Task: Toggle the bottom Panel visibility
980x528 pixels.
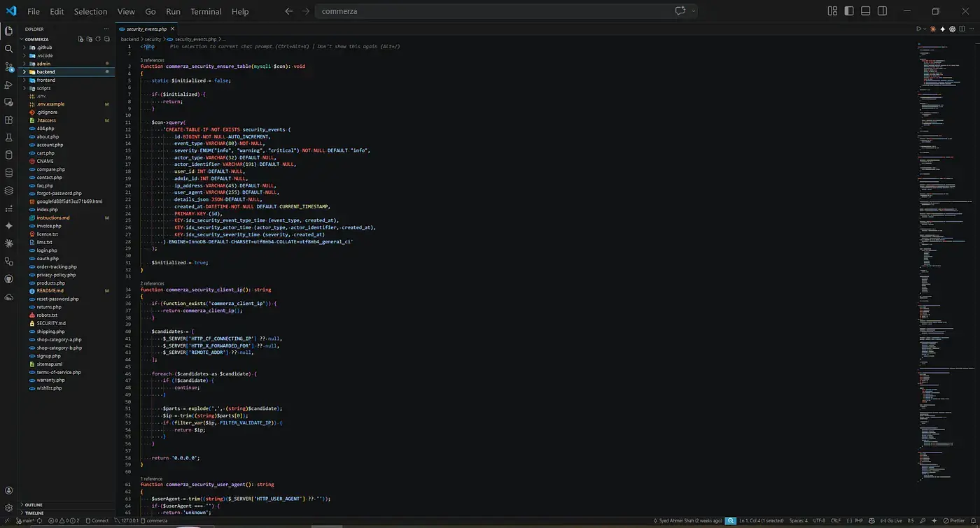Action: coord(866,11)
